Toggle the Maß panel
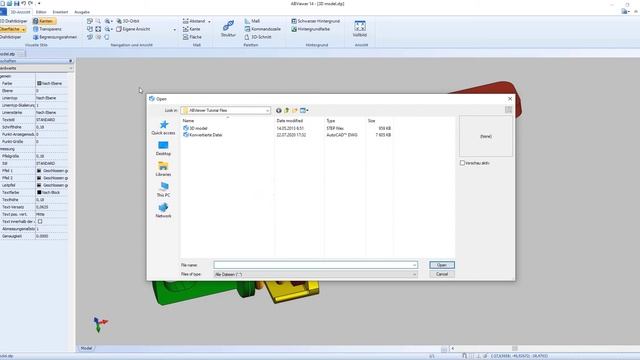Image resolution: width=640 pixels, height=360 pixels. pyautogui.click(x=252, y=21)
